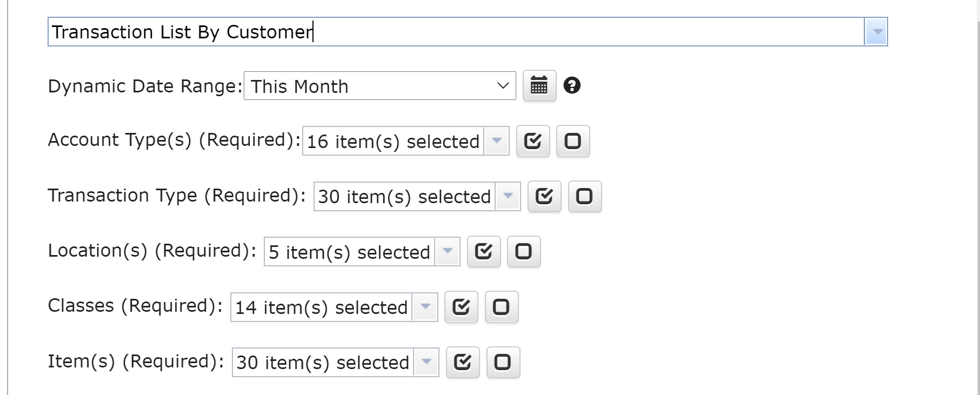
Task: Expand the Account Type(s) selection dropdown arrow
Action: (x=496, y=141)
